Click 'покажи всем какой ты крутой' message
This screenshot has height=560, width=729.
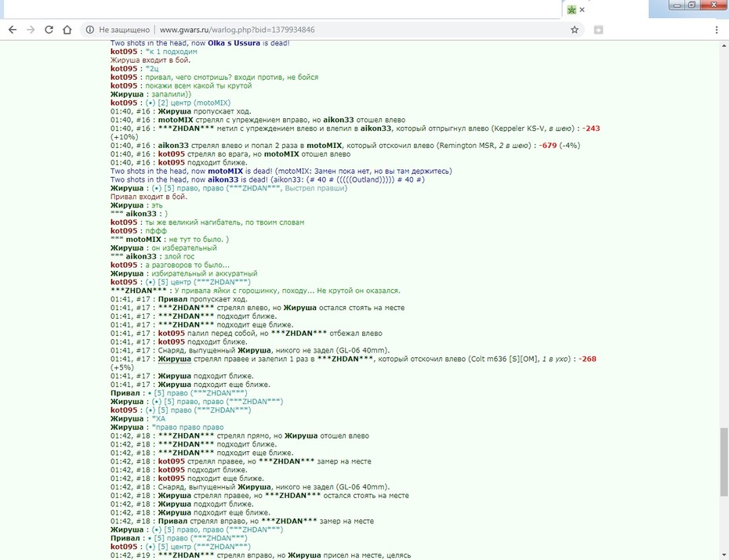tap(198, 86)
